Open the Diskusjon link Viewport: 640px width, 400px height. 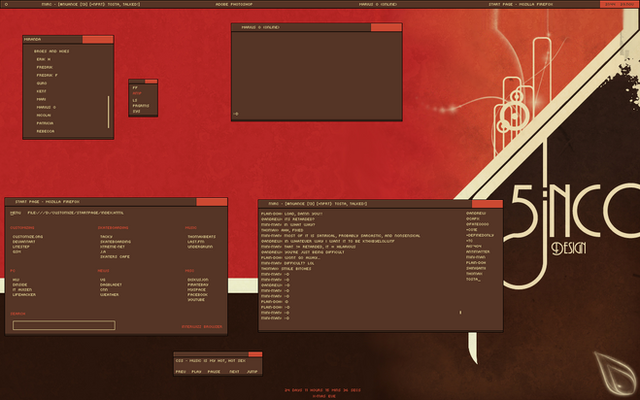[x=198, y=280]
